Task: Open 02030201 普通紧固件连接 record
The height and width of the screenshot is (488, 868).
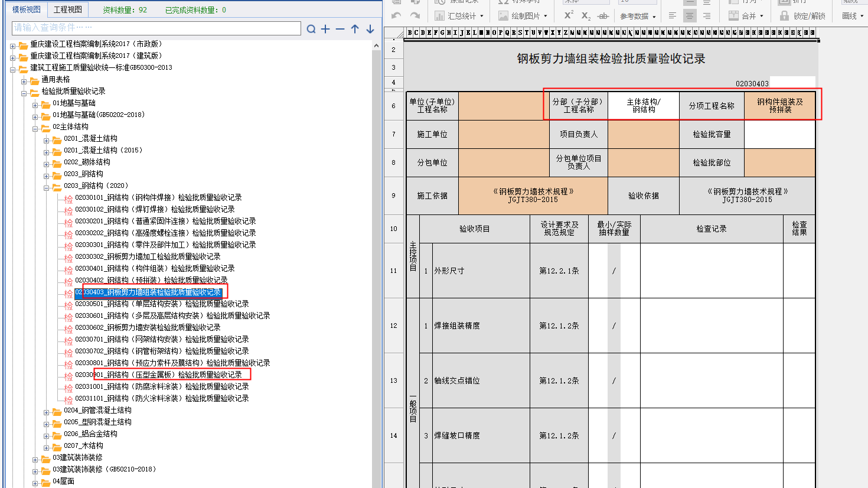Action: 165,221
